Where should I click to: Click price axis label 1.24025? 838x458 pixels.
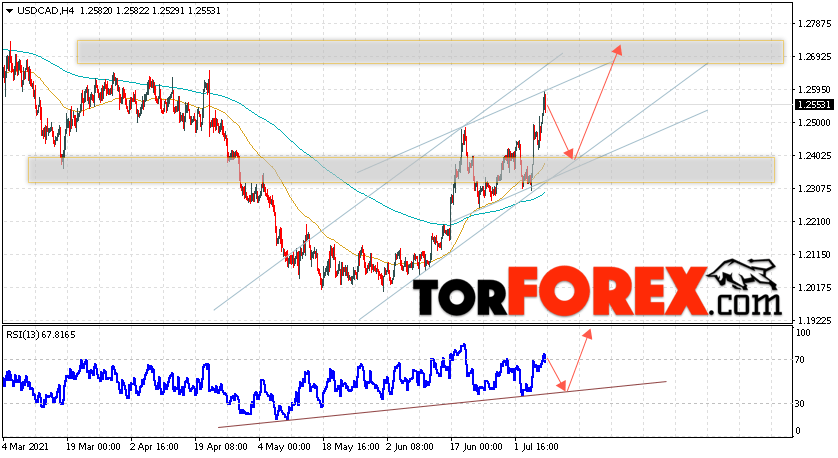[x=814, y=156]
